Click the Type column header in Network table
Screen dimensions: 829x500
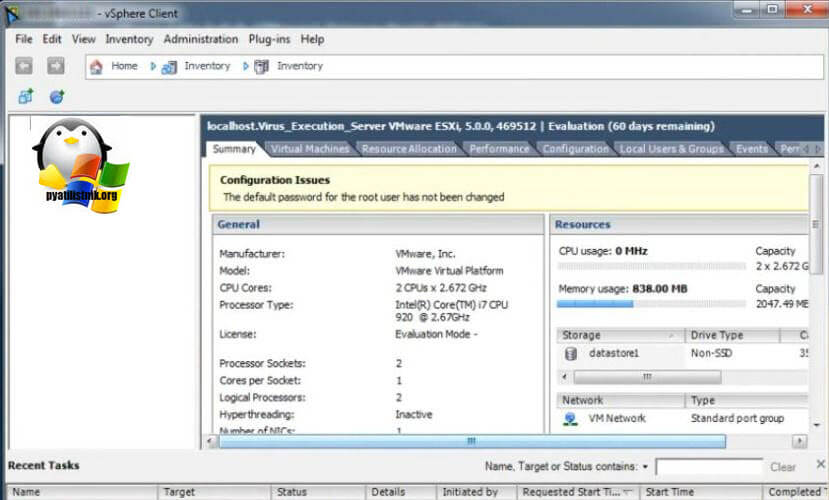click(747, 401)
